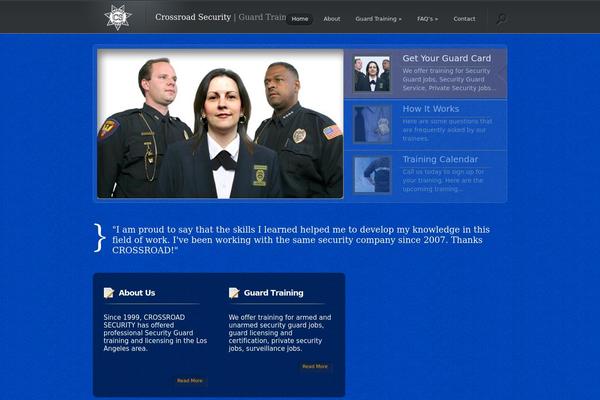Click the 'We offer training for Security' slide description
This screenshot has height=400, width=600.
[x=449, y=80]
